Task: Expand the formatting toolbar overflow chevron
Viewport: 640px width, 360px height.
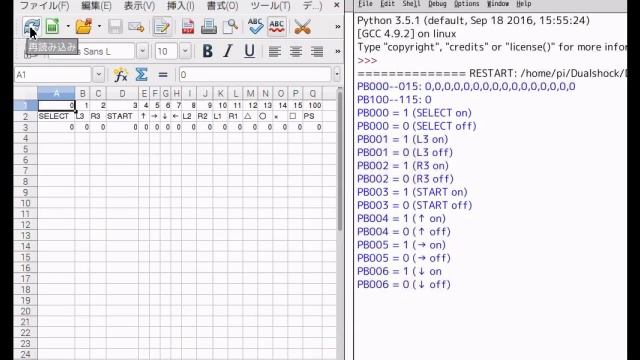Action: click(x=338, y=51)
